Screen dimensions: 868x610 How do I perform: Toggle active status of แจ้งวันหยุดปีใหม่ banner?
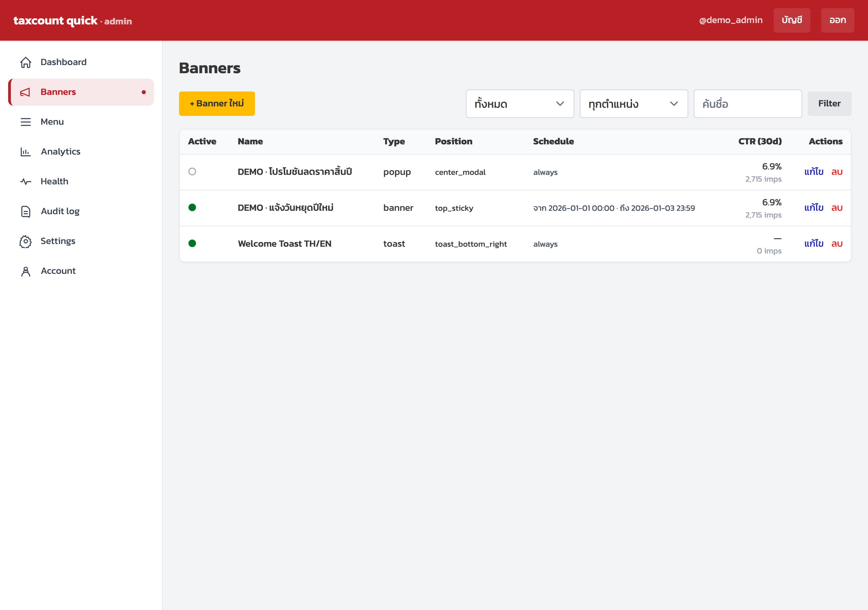tap(192, 207)
